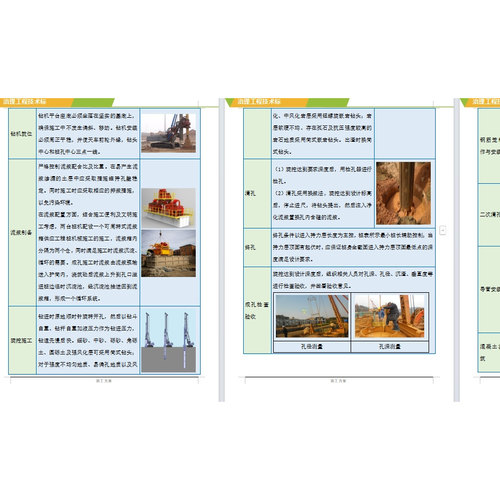Click the 孔深测量 caption cell

[389, 347]
